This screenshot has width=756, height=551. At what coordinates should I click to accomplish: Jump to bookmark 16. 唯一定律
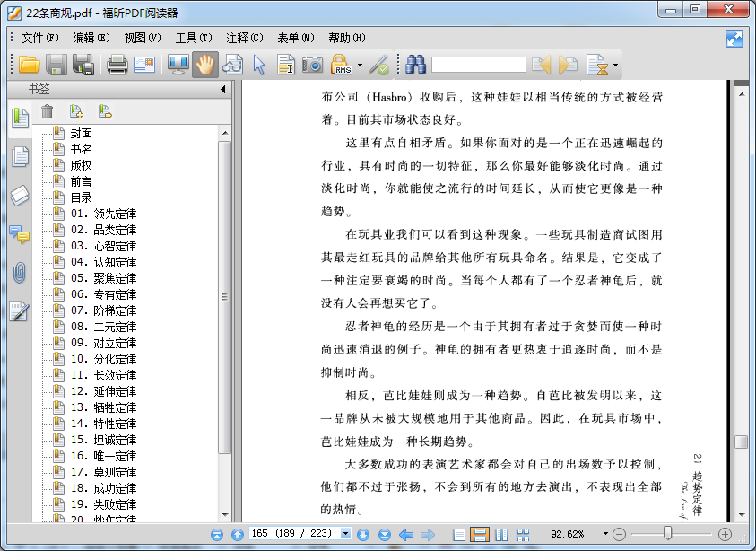coord(104,456)
